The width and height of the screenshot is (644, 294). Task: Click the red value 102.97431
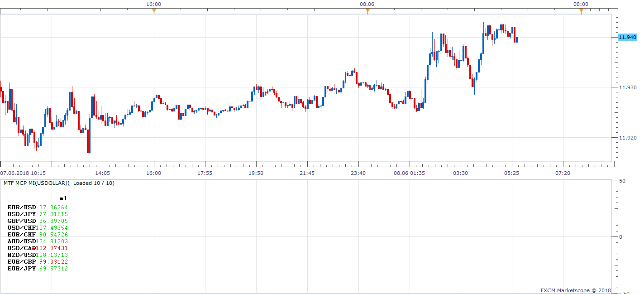click(x=52, y=248)
